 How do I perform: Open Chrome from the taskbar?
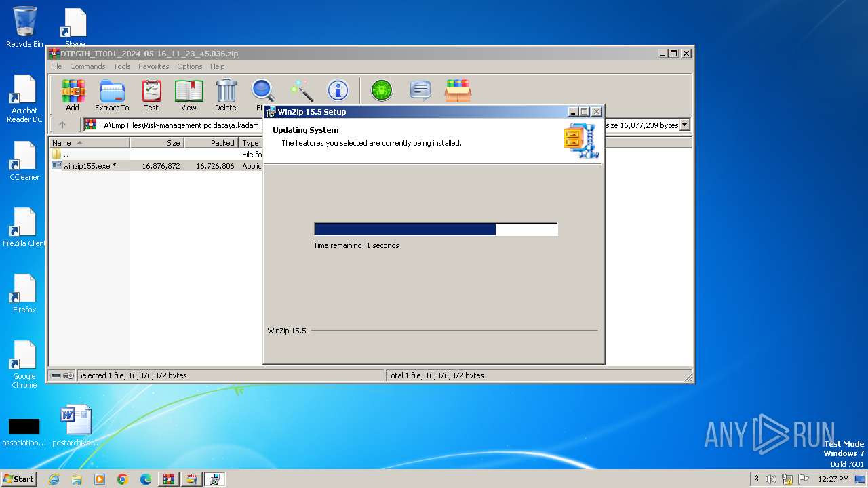(x=123, y=479)
